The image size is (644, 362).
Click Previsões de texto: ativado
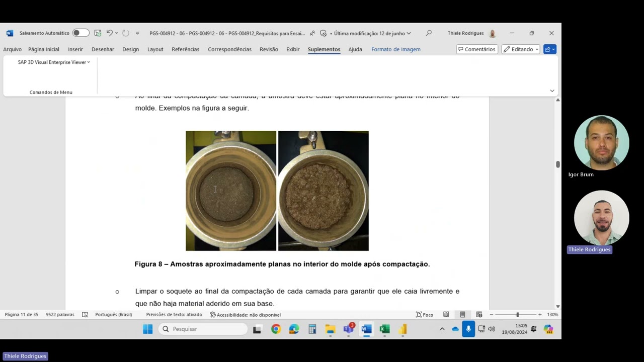point(174,315)
